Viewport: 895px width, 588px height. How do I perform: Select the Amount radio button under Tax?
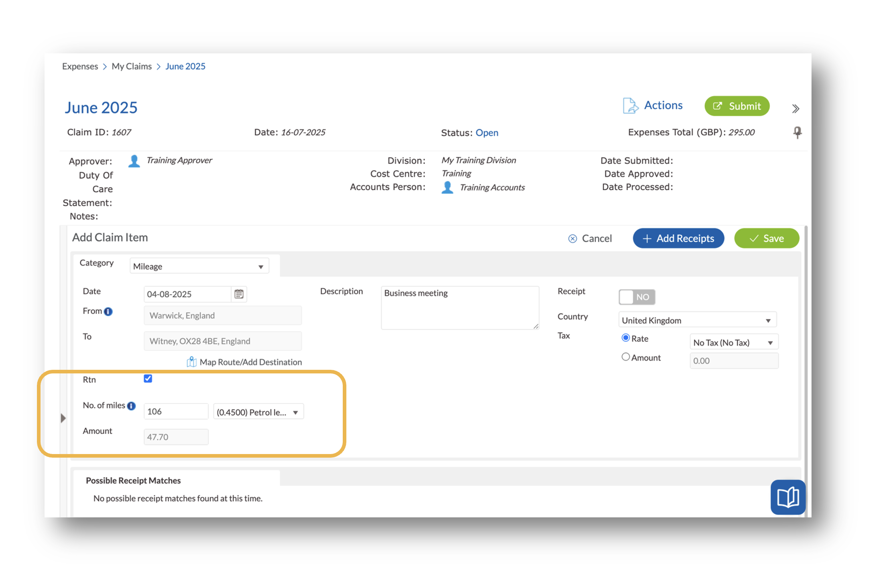(625, 357)
